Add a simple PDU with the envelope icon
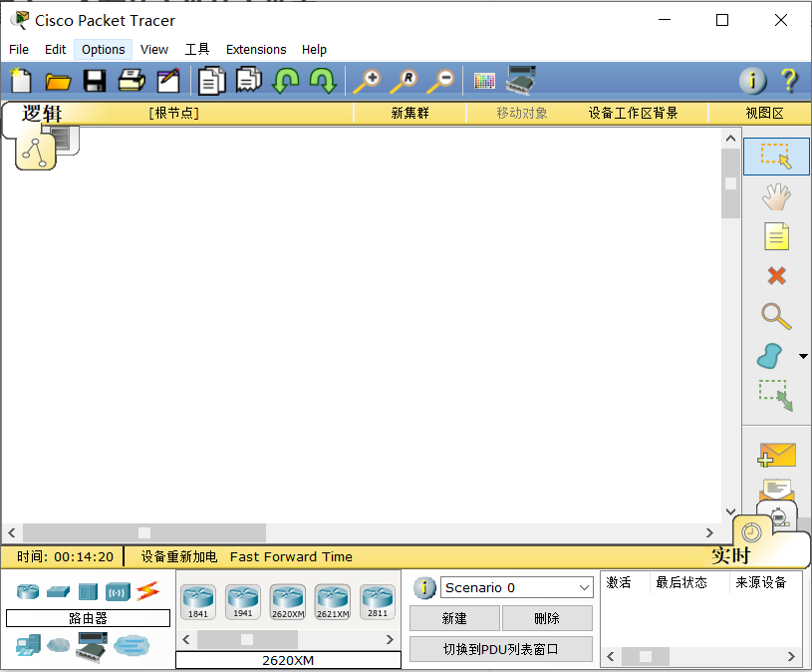Viewport: 812px width, 672px height. tap(776, 455)
